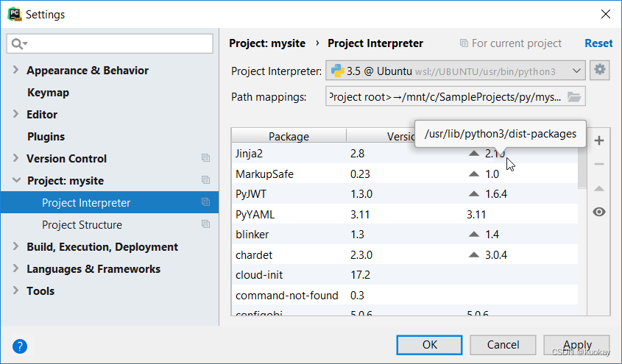
Task: Click the Python icon in interpreter field
Action: pos(338,71)
